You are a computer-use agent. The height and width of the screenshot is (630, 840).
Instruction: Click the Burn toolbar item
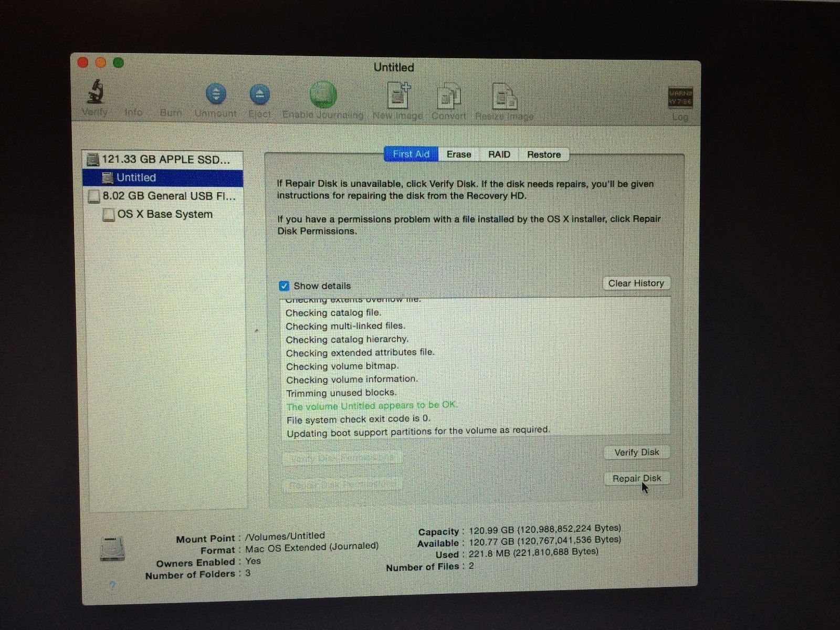pyautogui.click(x=171, y=112)
